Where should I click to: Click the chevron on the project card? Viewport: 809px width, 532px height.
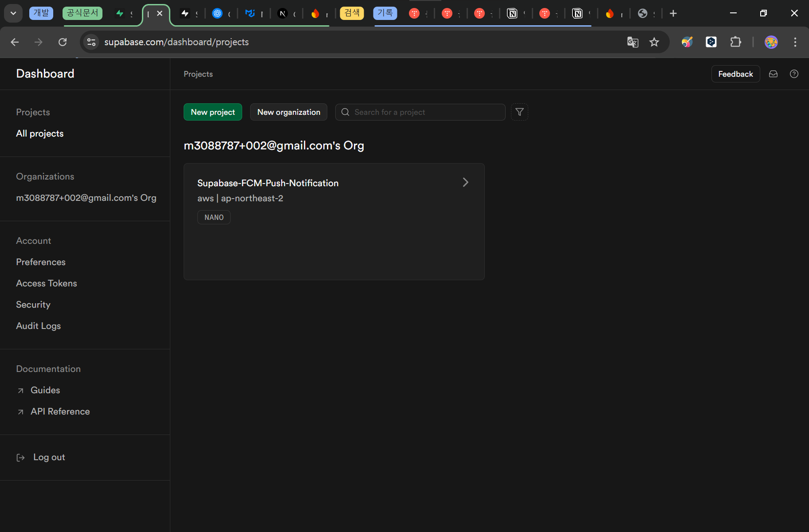[x=466, y=182]
